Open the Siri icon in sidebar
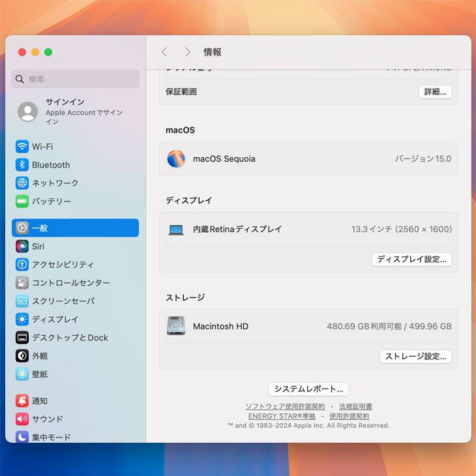This screenshot has width=476, height=476. 22,246
